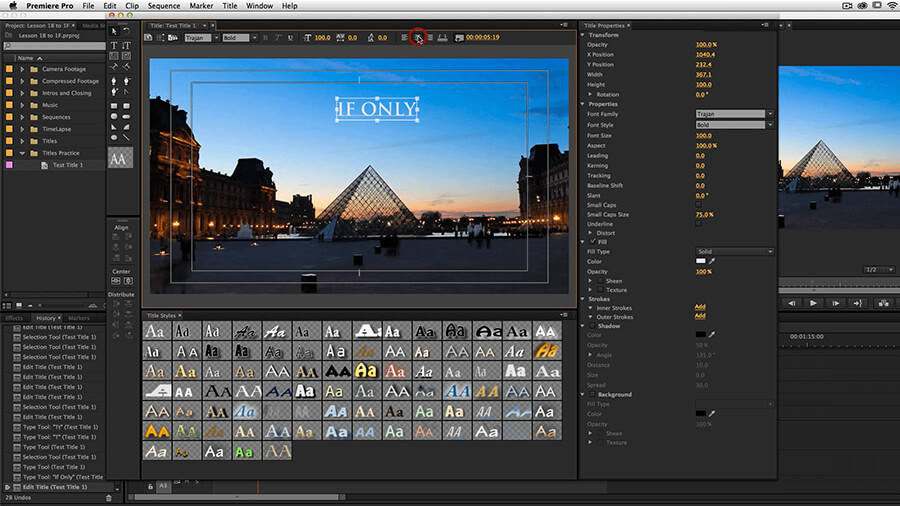Click the eyedropper next to Fill Color
This screenshot has width=900, height=506.
point(713,261)
